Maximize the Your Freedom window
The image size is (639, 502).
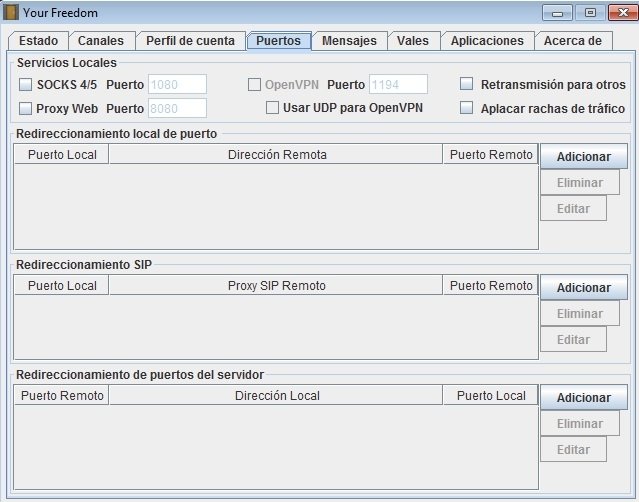tap(590, 12)
